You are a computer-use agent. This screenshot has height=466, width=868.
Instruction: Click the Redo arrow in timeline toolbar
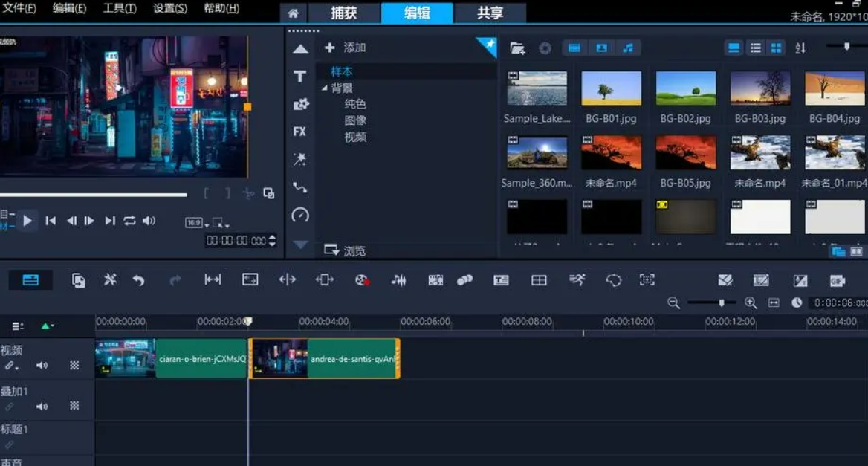click(175, 281)
